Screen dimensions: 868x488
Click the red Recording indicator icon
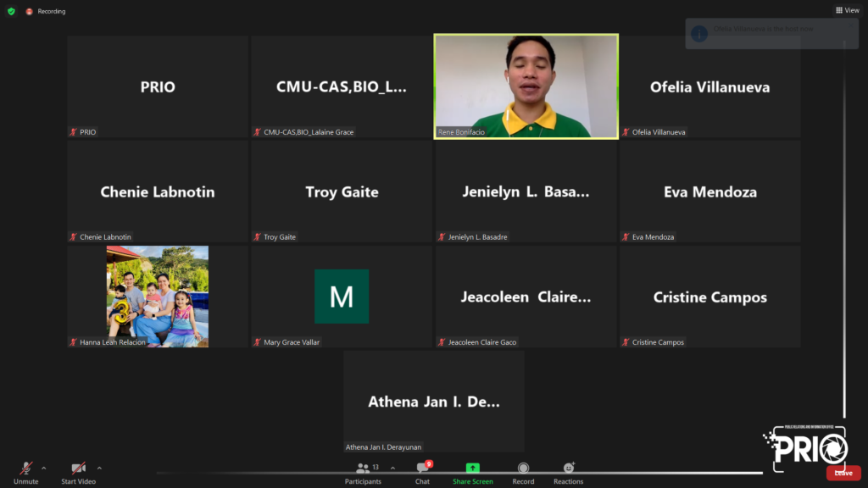point(30,11)
